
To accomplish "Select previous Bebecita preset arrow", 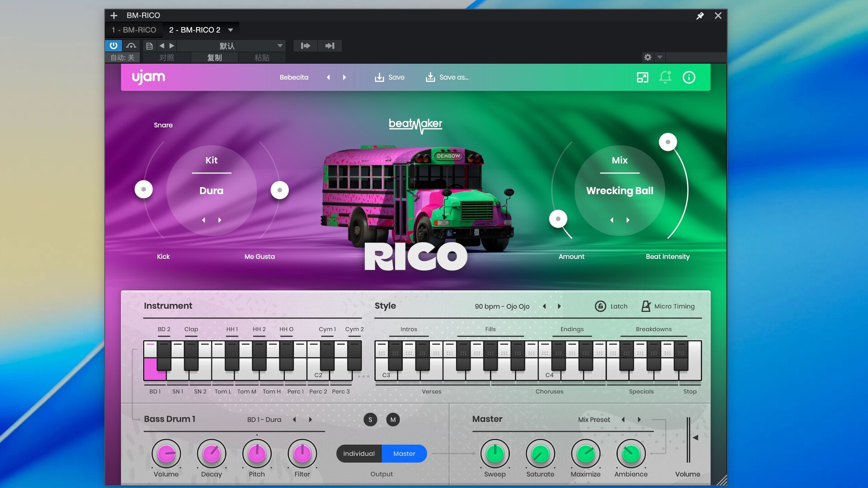I will pos(328,77).
